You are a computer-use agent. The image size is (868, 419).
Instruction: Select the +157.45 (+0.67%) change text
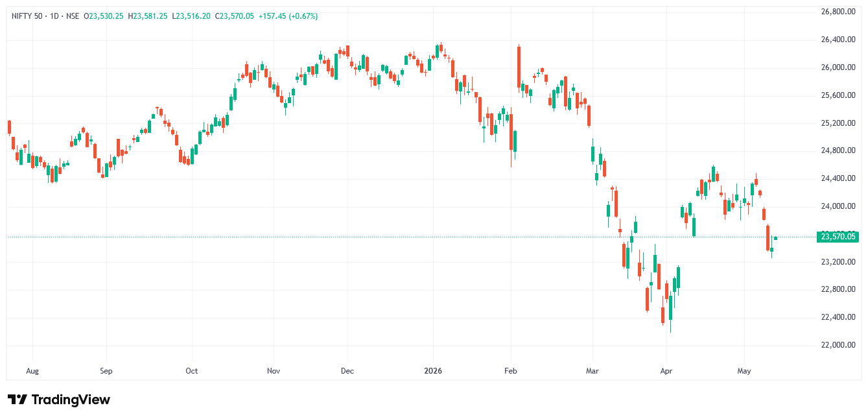pyautogui.click(x=288, y=16)
